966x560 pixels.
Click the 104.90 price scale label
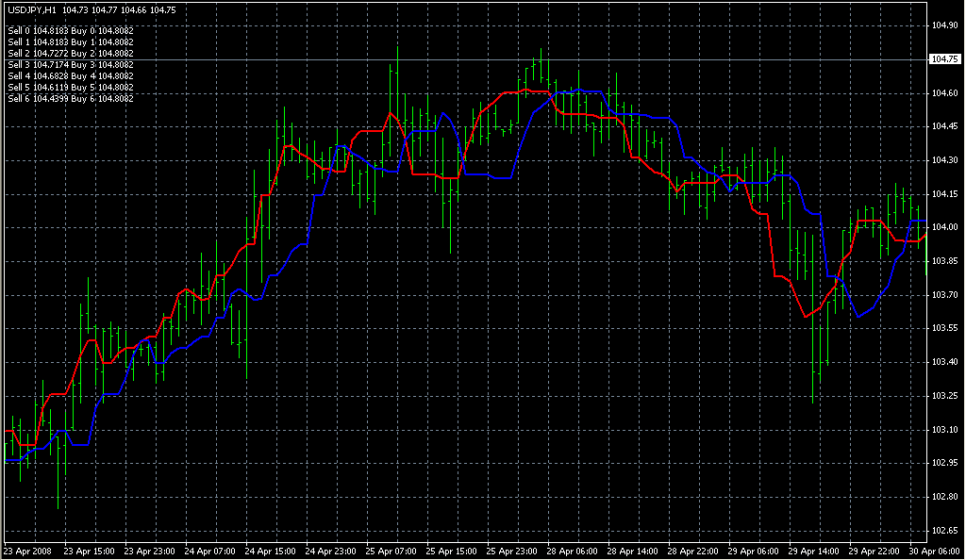(944, 25)
